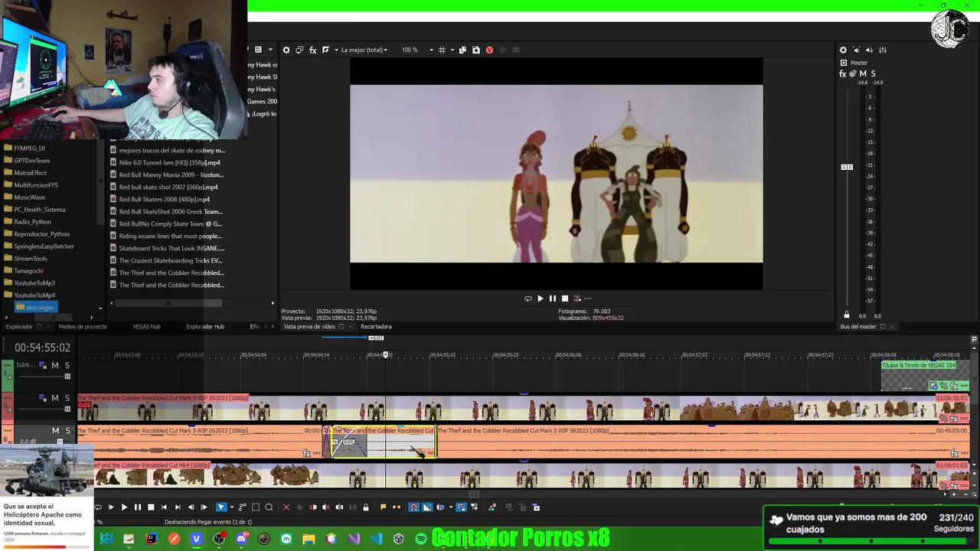Screen dimensions: 980x551
Task: Copy preview snapshot to clipboard
Action: 462,50
